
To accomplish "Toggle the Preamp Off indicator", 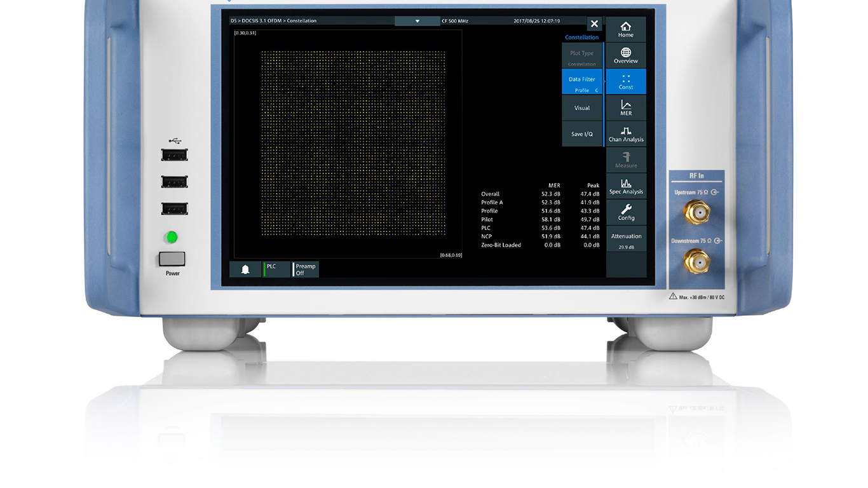I will [x=305, y=269].
